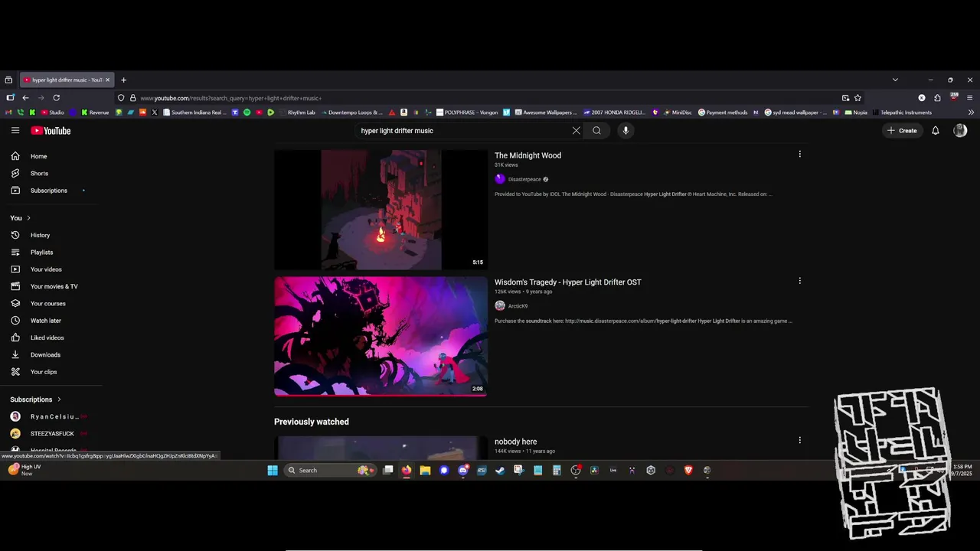Image resolution: width=980 pixels, height=551 pixels.
Task: Visit the ArcticK9 channel
Action: point(518,306)
